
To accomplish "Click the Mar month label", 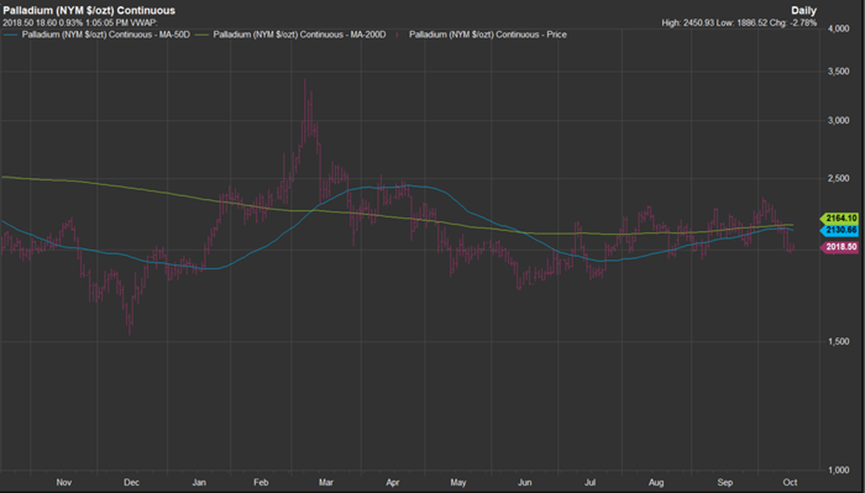I will point(326,483).
